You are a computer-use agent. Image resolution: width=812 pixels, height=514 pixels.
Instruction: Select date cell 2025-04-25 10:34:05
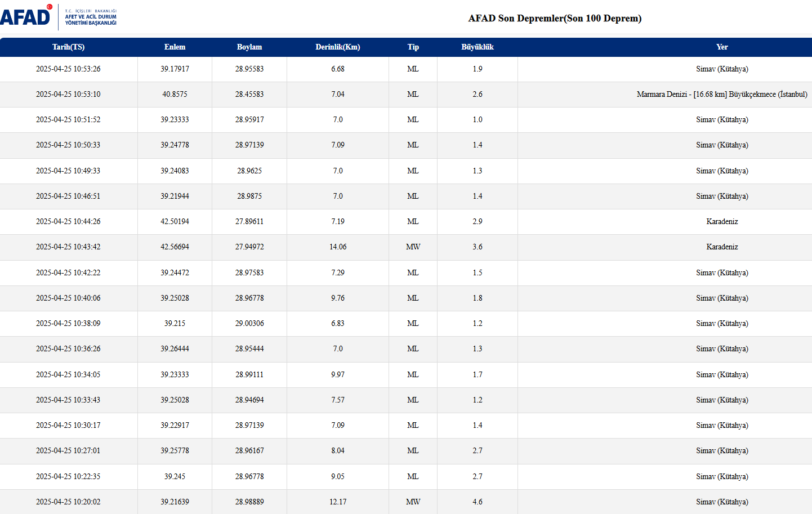(68, 374)
